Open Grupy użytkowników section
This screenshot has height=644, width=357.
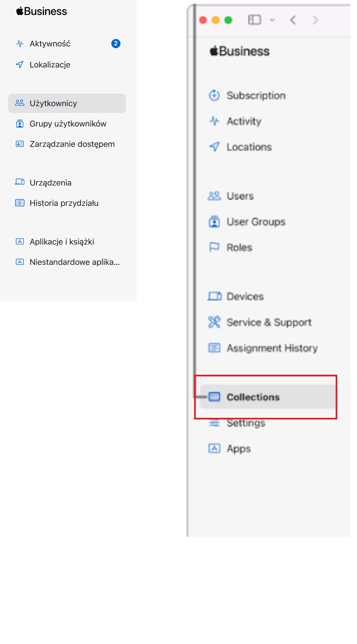(x=68, y=124)
